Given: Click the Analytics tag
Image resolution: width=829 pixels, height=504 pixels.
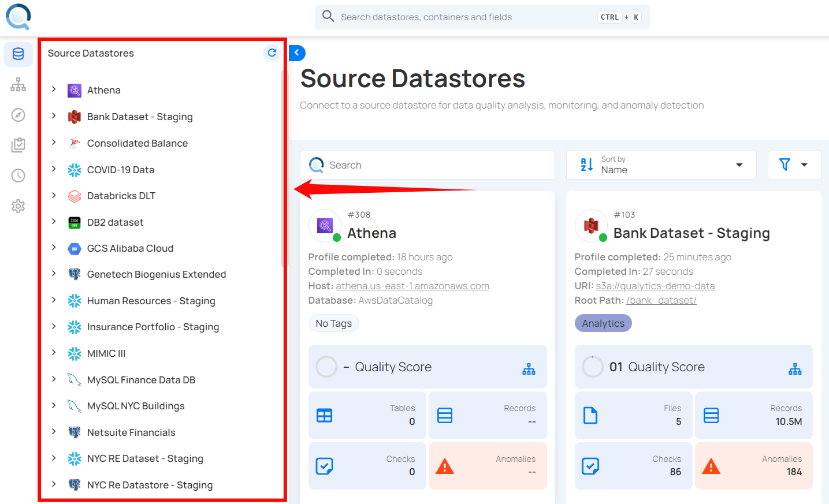Looking at the screenshot, I should 603,323.
